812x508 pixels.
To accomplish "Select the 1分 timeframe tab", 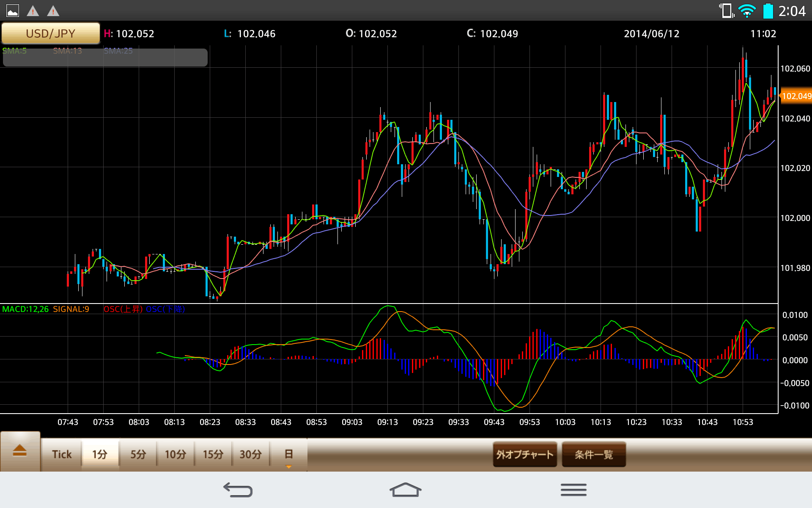I will pyautogui.click(x=100, y=454).
